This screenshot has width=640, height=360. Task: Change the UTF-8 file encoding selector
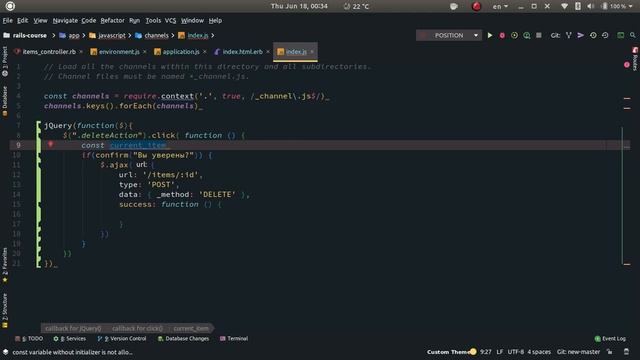[516, 352]
